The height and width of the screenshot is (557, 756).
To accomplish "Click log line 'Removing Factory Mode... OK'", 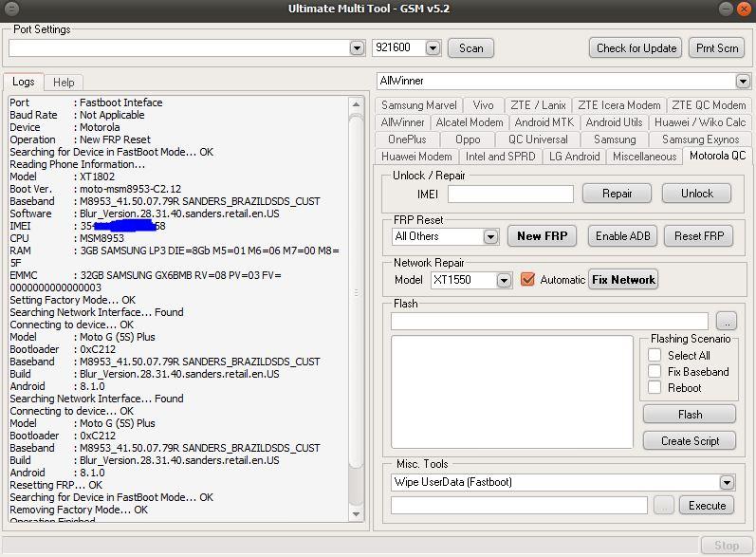I will click(79, 510).
